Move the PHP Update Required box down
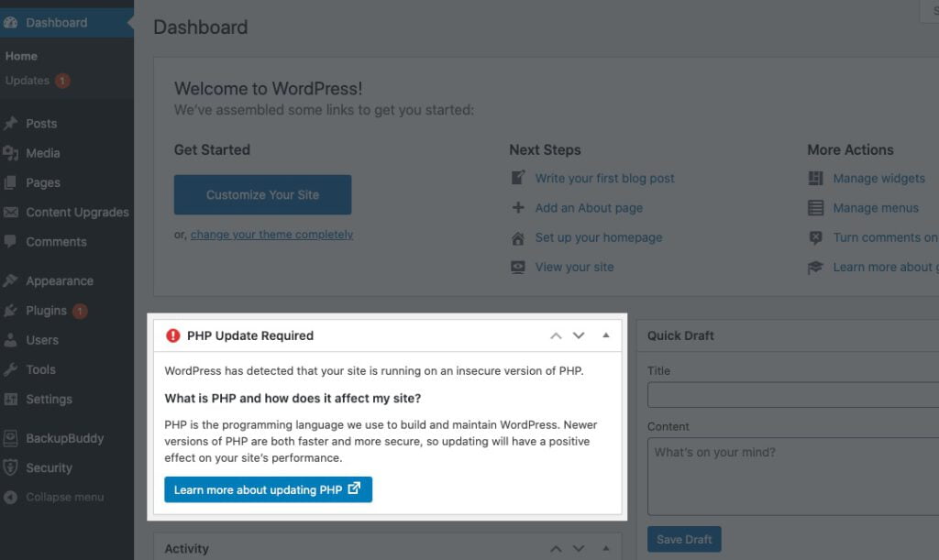The height and width of the screenshot is (560, 939). (579, 335)
